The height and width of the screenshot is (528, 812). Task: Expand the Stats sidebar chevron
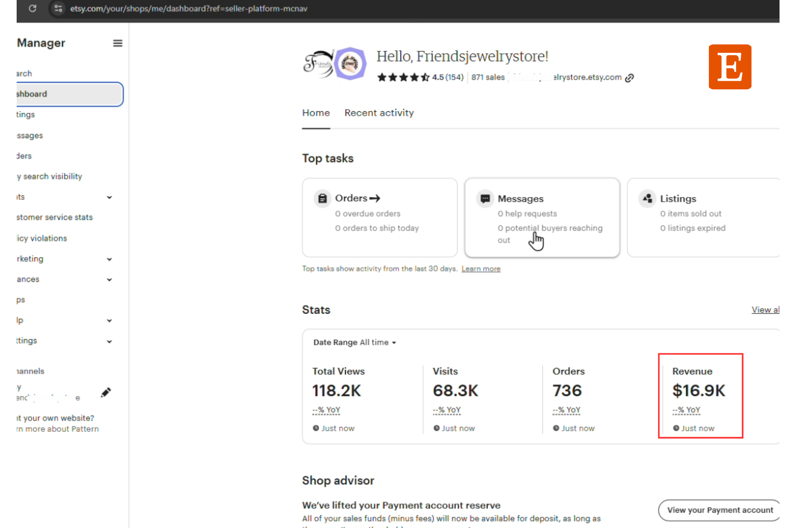109,197
